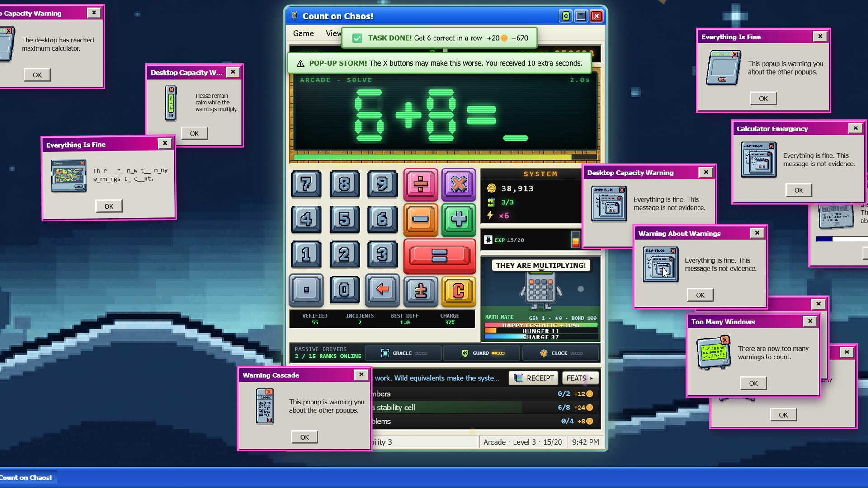868x488 pixels.
Task: Select the calculator 5 key
Action: pos(344,219)
